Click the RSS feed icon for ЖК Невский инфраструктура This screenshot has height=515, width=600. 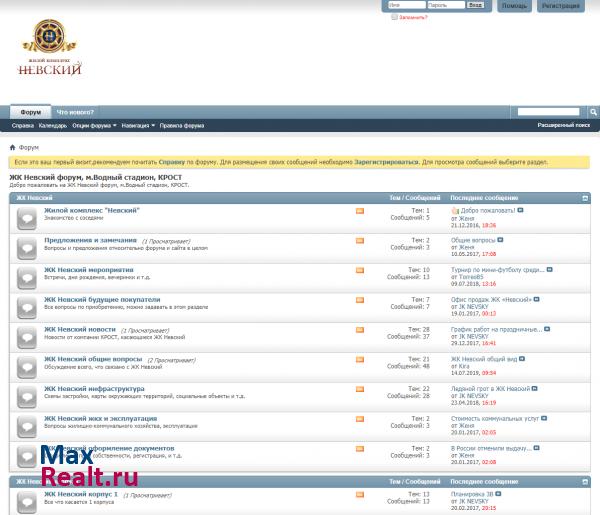[x=360, y=389]
